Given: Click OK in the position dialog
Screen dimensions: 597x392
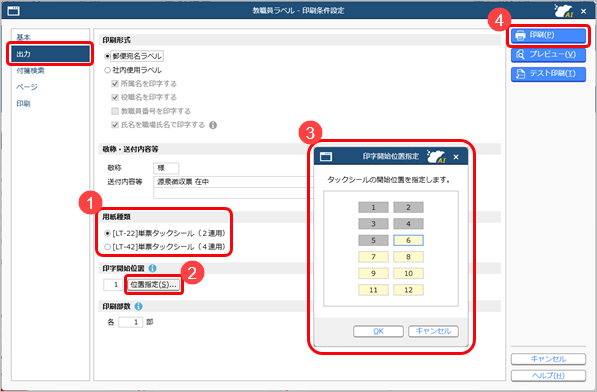Looking at the screenshot, I should tap(378, 331).
